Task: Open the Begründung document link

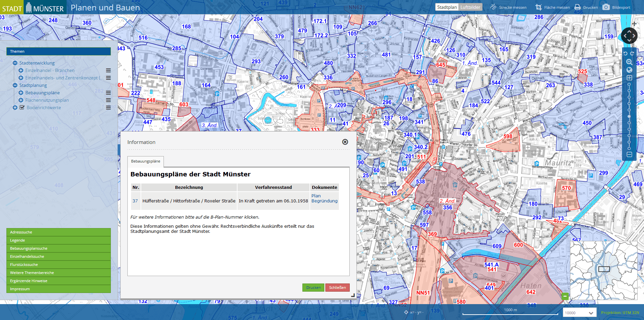Action: point(324,201)
